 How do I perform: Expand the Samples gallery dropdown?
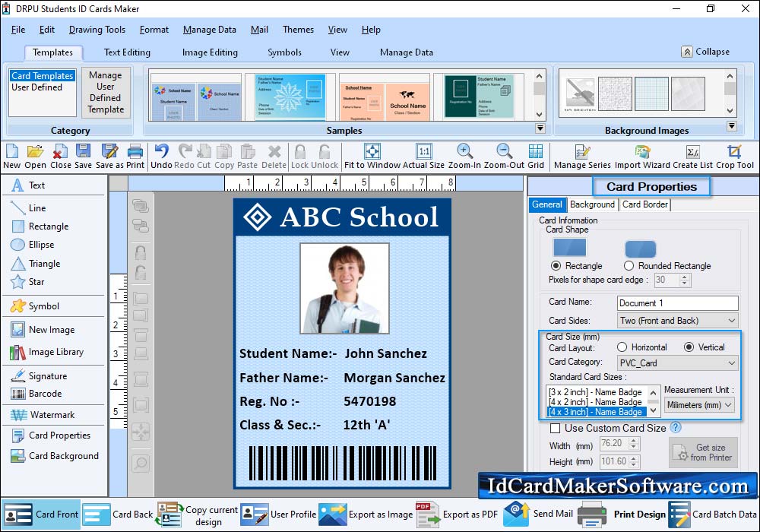[x=540, y=128]
